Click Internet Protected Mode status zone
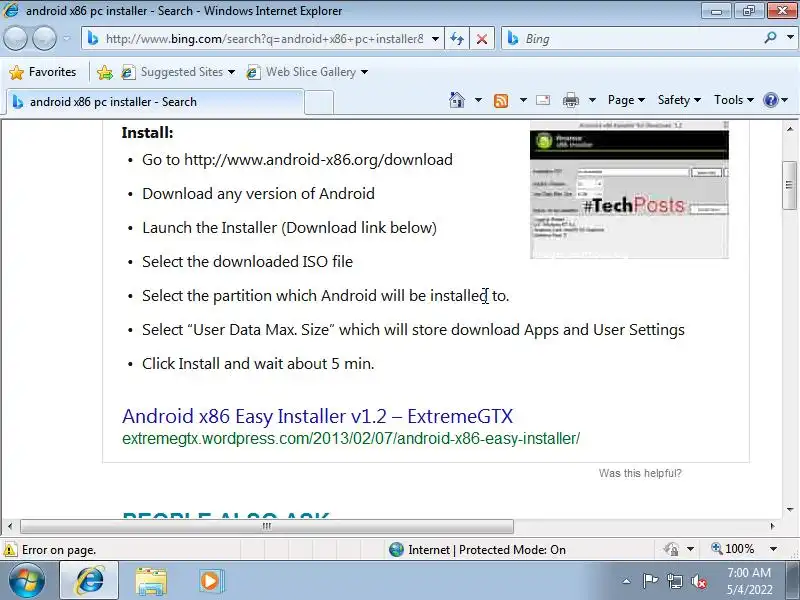This screenshot has height=600, width=800. (477, 549)
